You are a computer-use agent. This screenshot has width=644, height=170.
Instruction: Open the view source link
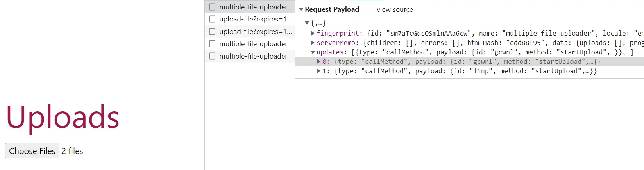point(395,9)
